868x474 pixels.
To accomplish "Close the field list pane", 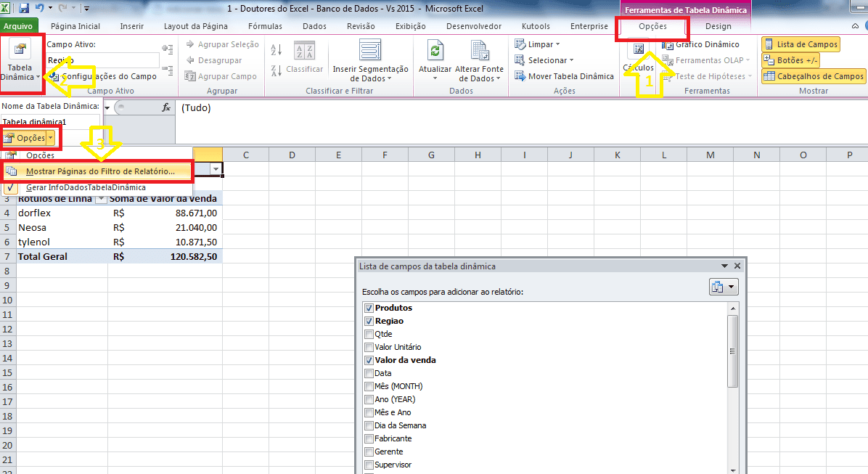I will [x=737, y=266].
